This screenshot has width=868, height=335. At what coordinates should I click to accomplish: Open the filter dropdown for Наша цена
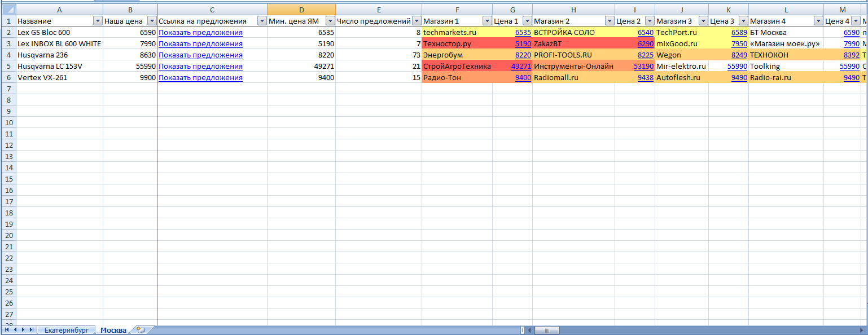coord(151,21)
